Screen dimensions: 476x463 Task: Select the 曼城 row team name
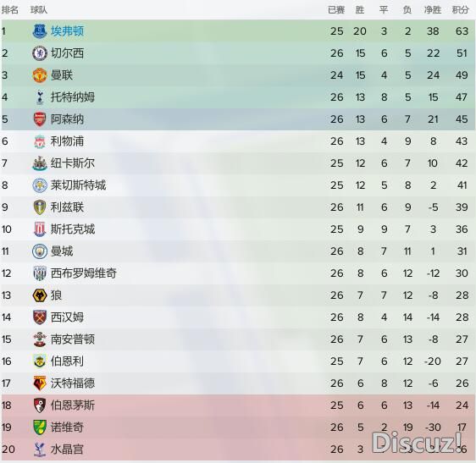(x=62, y=251)
